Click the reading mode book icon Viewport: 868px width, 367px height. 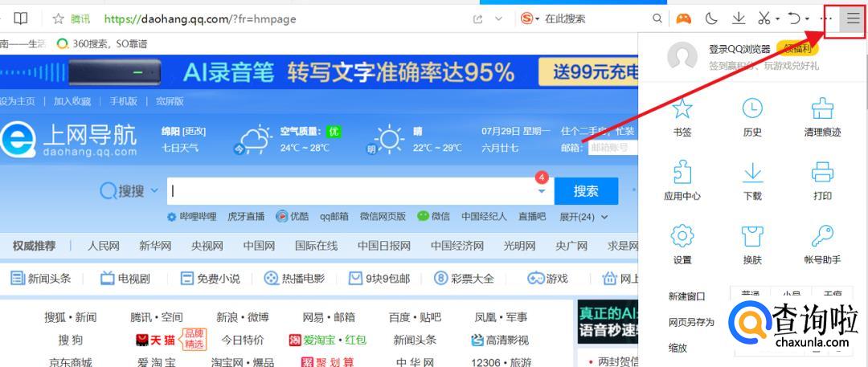20,18
